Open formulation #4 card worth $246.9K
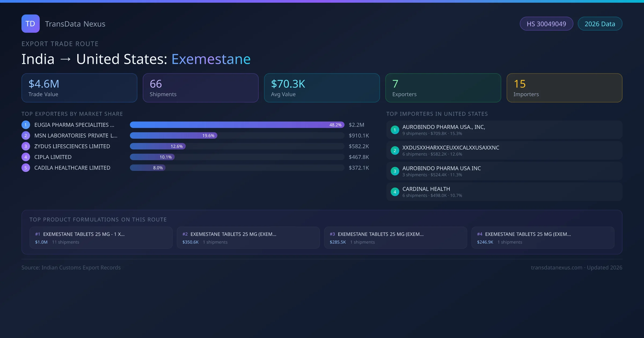Image resolution: width=644 pixels, height=338 pixels. click(x=543, y=238)
